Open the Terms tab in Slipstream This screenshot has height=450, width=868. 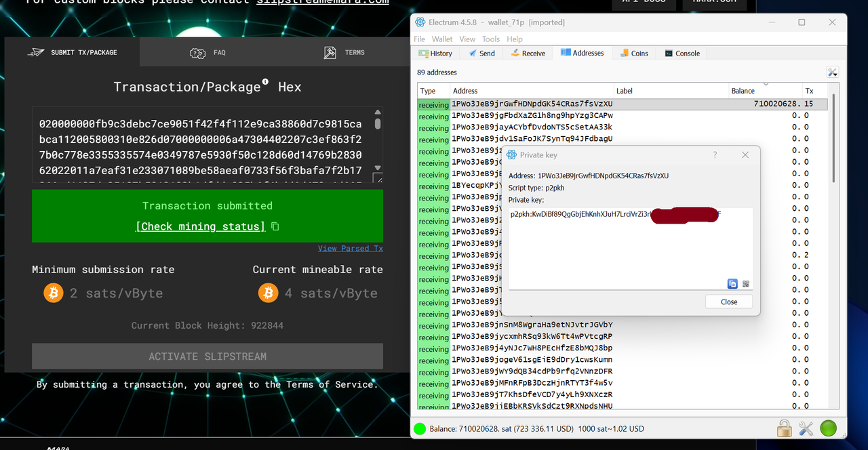[x=344, y=52]
